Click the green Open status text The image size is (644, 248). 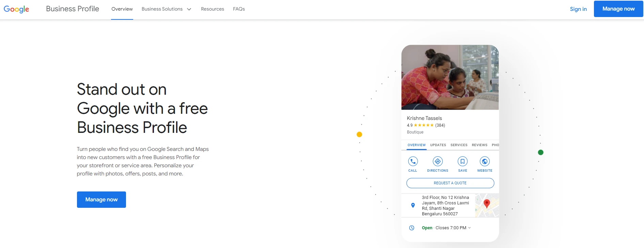tap(427, 228)
